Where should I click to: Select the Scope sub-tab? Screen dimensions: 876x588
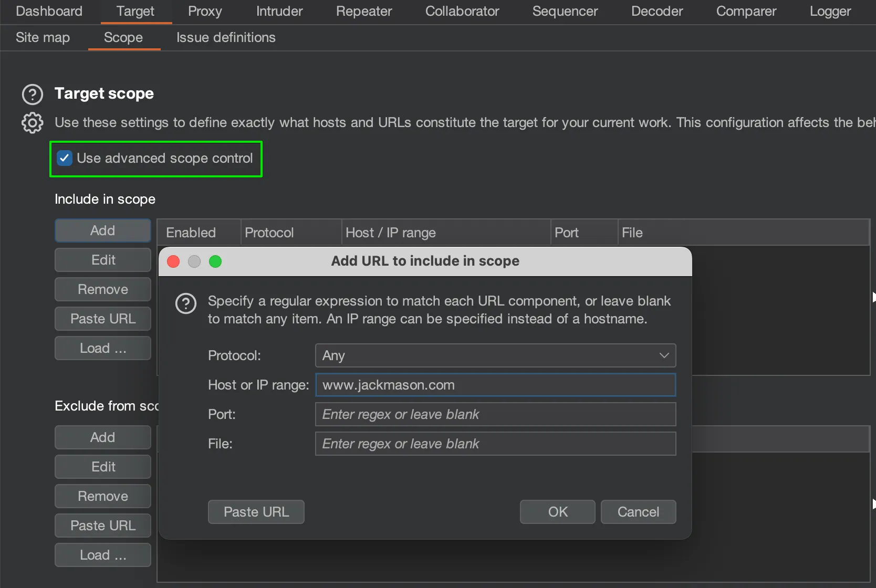(123, 37)
